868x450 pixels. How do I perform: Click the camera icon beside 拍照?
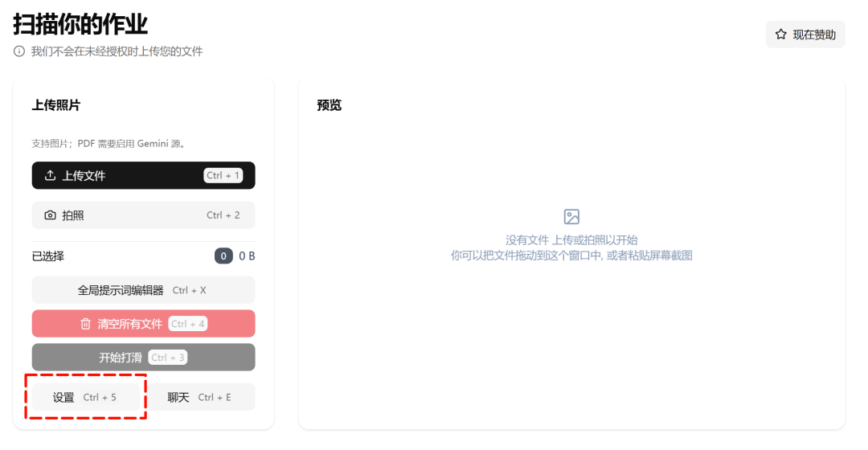click(50, 215)
